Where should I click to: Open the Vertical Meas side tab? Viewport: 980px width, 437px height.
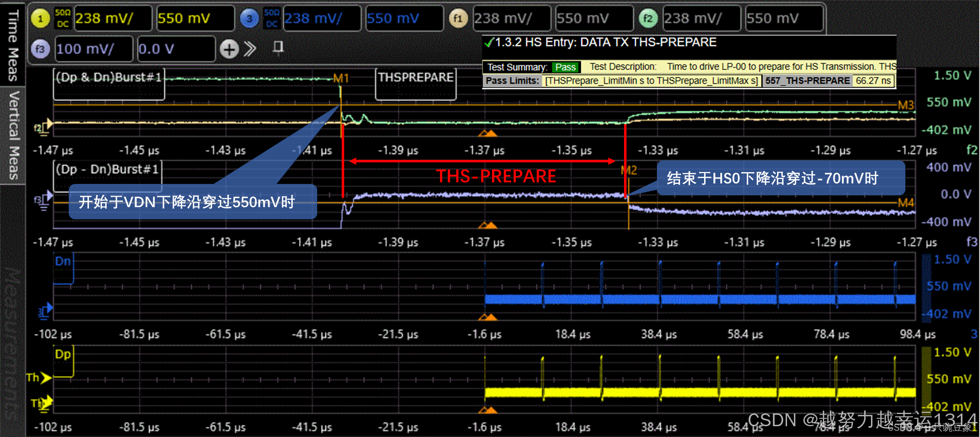tap(13, 135)
